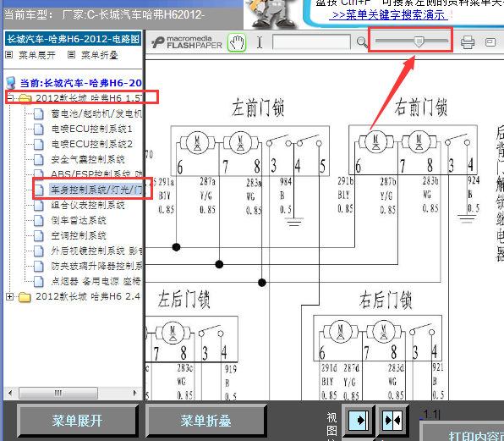Image resolution: width=504 pixels, height=441 pixels.
Task: Click tree panel scrollbar left arrow
Action: [x=10, y=393]
